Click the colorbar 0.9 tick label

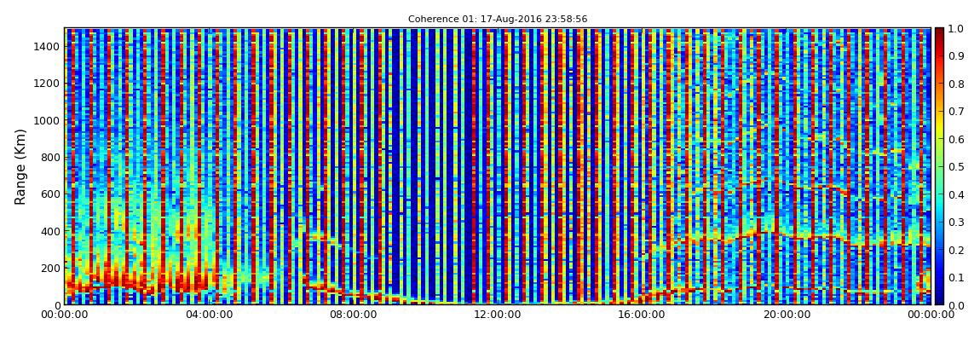(955, 55)
